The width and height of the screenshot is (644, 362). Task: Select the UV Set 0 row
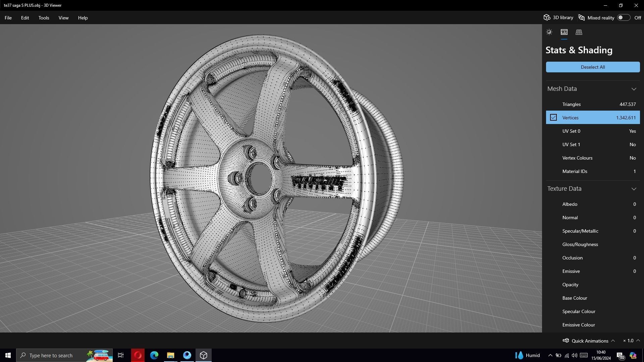pos(593,131)
